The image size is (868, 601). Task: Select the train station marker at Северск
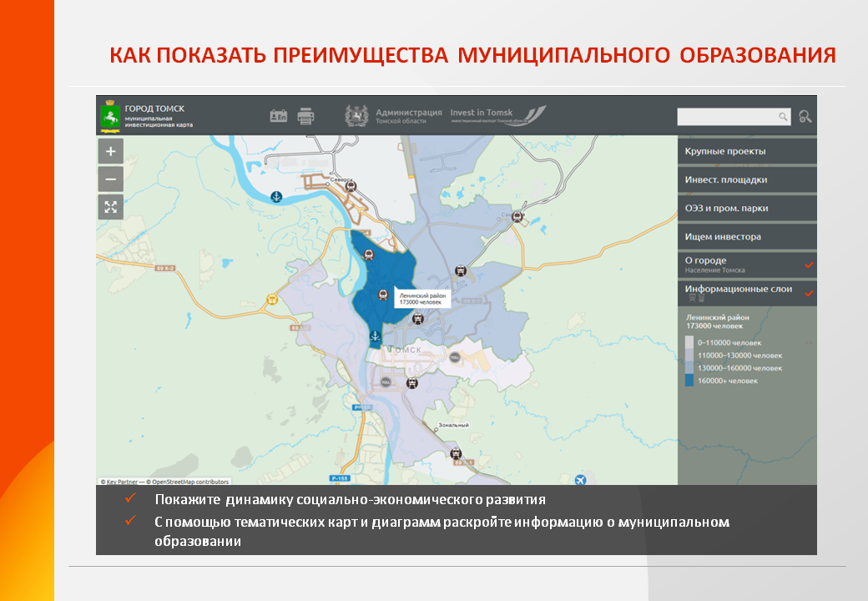tap(350, 186)
